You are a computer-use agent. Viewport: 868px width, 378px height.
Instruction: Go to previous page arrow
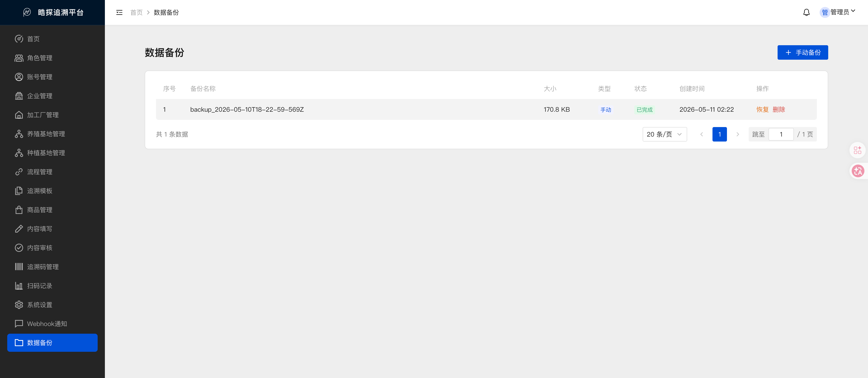click(x=702, y=135)
